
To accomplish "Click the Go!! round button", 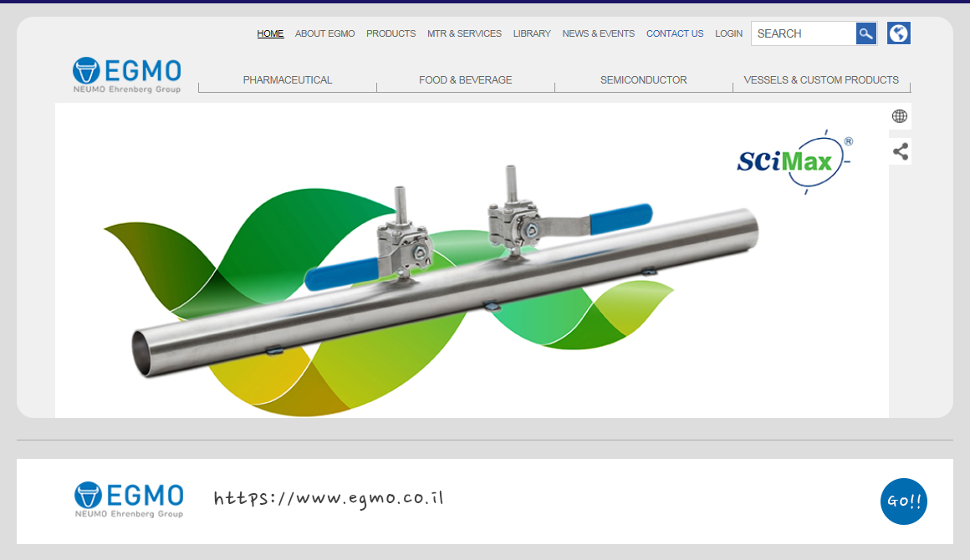I will pyautogui.click(x=904, y=501).
